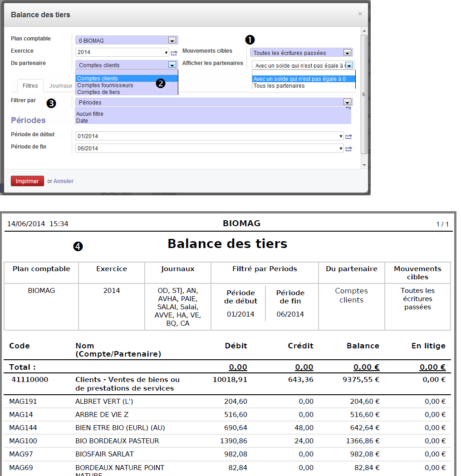The image size is (461, 476).
Task: Select Comptes de tiers option
Action: click(x=127, y=92)
